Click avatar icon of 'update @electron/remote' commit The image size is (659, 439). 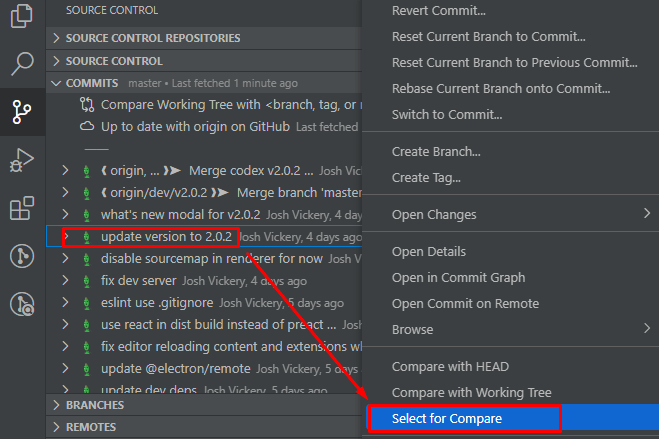coord(87,369)
